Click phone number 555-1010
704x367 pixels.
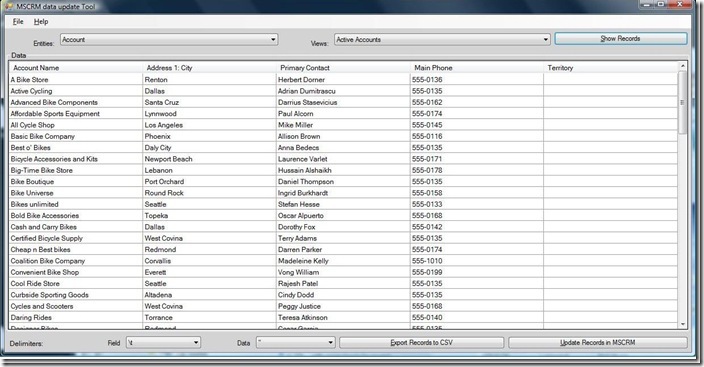click(x=476, y=261)
